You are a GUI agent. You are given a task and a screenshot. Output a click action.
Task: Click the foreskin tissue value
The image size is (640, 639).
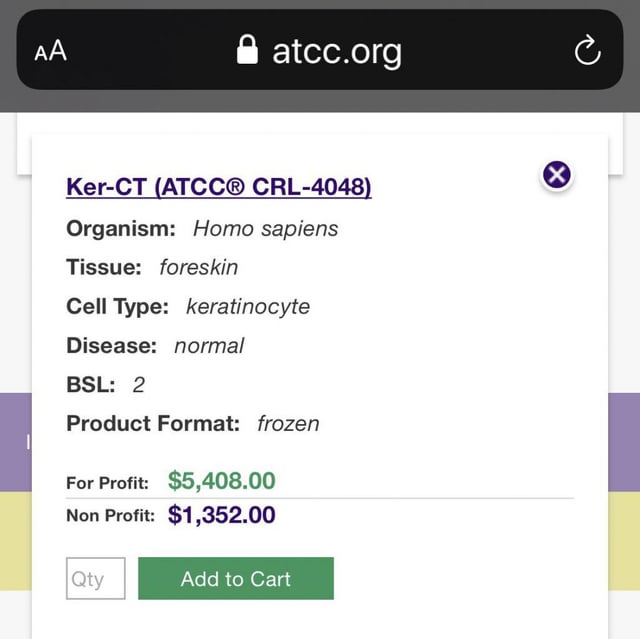(x=198, y=267)
